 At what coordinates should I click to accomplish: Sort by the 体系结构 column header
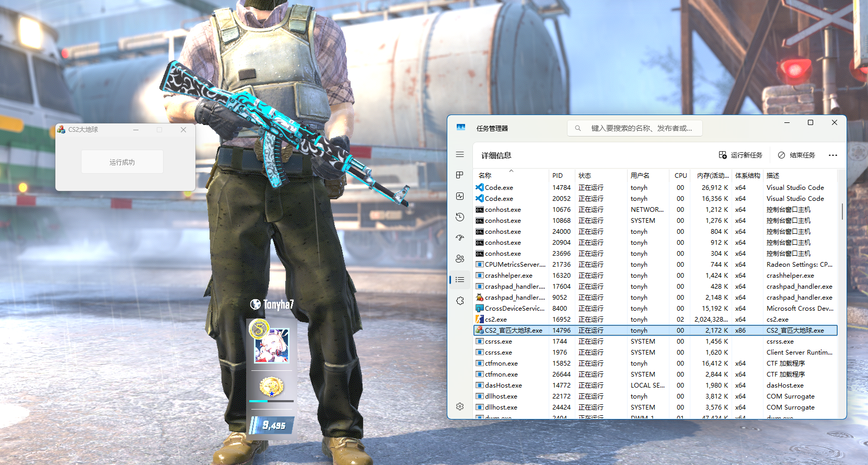click(747, 175)
